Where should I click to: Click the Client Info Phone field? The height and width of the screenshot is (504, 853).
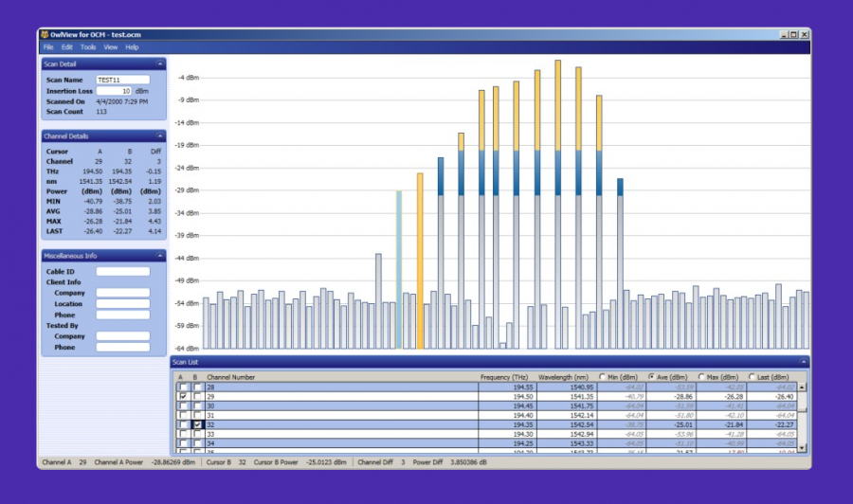(123, 315)
